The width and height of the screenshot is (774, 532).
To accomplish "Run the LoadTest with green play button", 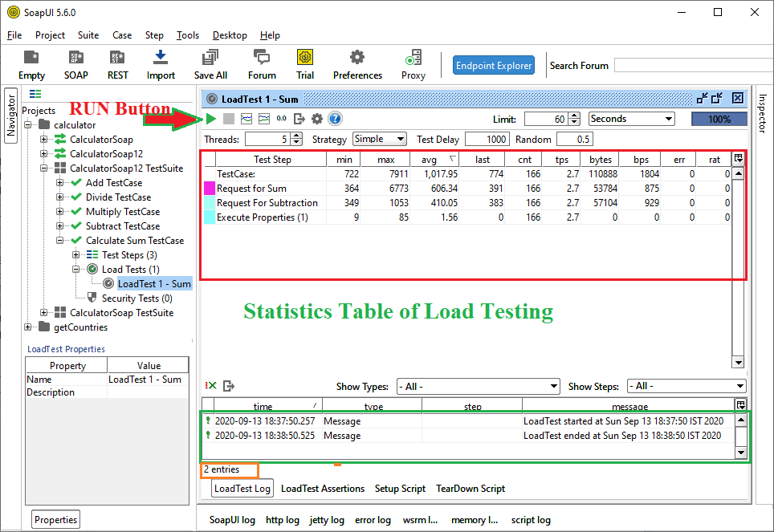I will click(211, 119).
